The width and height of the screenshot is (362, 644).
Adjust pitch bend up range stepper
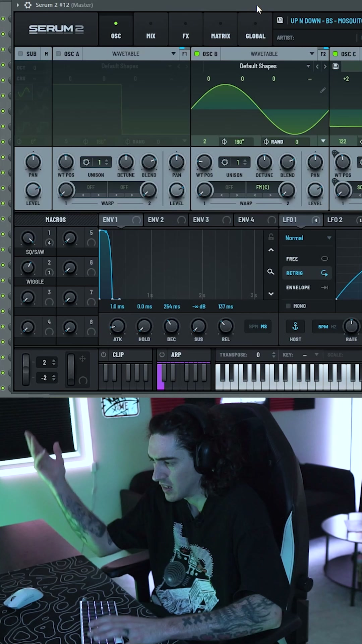pyautogui.click(x=54, y=362)
